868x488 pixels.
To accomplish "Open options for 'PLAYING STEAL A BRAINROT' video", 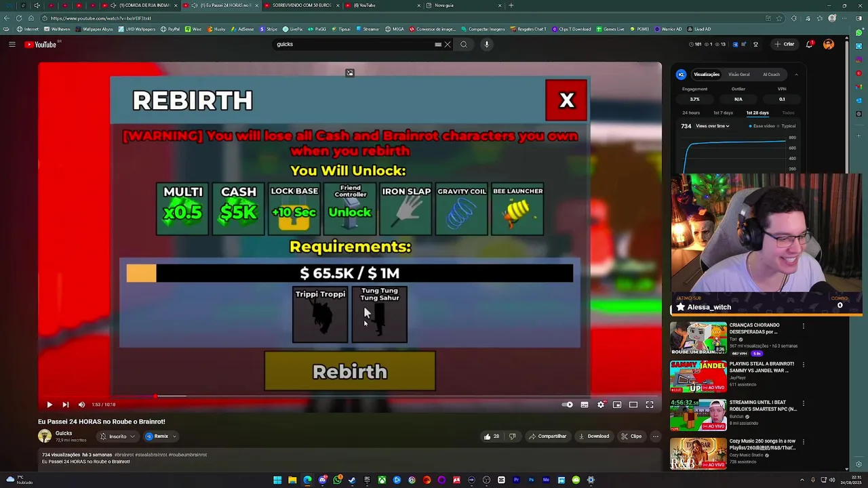I will 804,365.
